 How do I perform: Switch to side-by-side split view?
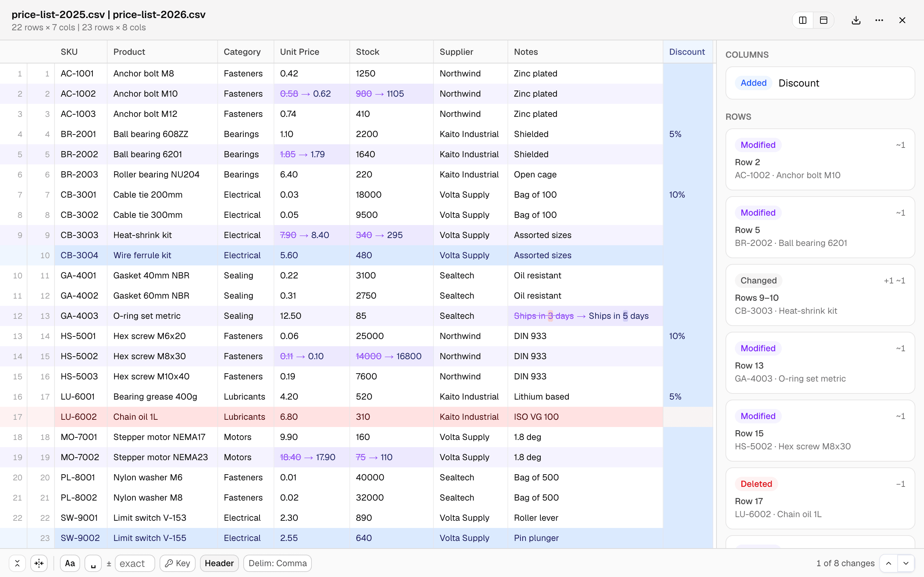803,20
